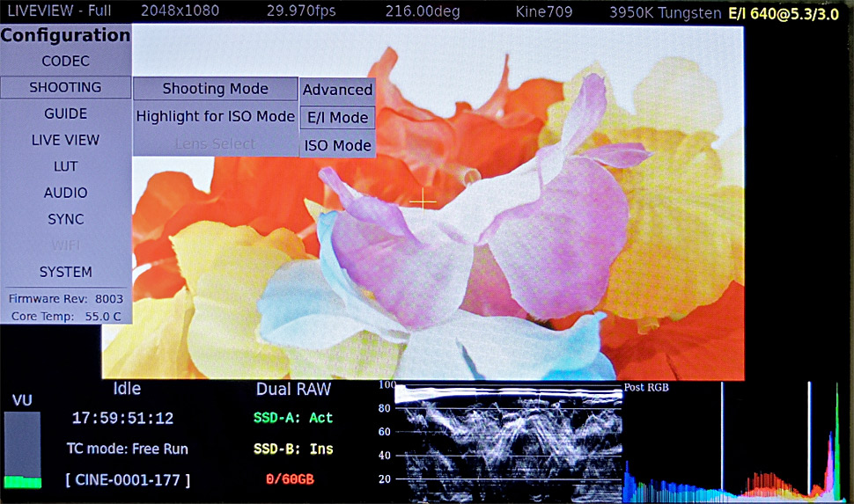Open the GUIDE settings entry
Viewport: 854px width, 504px height.
pos(65,113)
